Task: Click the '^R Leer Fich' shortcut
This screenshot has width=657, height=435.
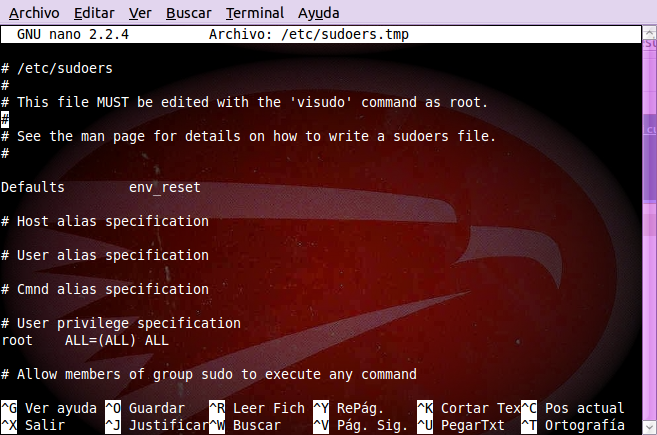Action: 257,408
